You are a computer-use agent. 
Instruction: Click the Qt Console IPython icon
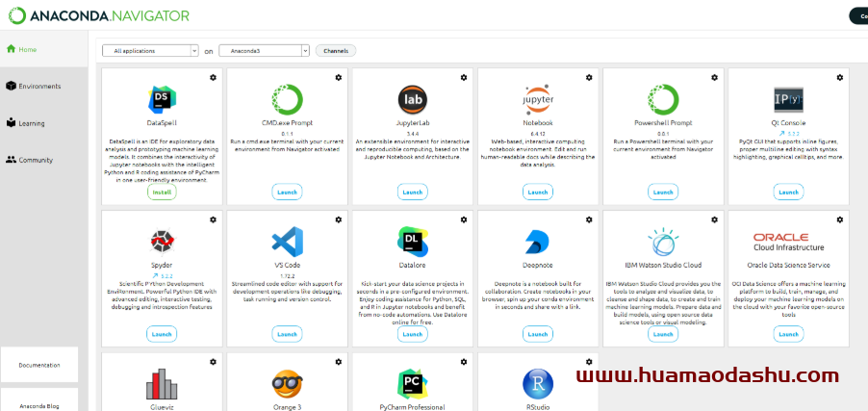coord(788,100)
